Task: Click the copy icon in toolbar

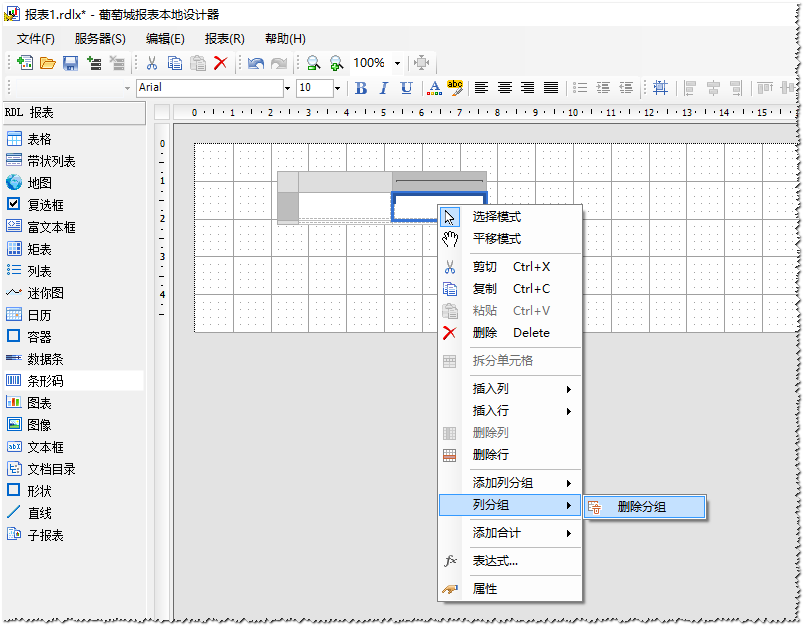Action: 175,63
